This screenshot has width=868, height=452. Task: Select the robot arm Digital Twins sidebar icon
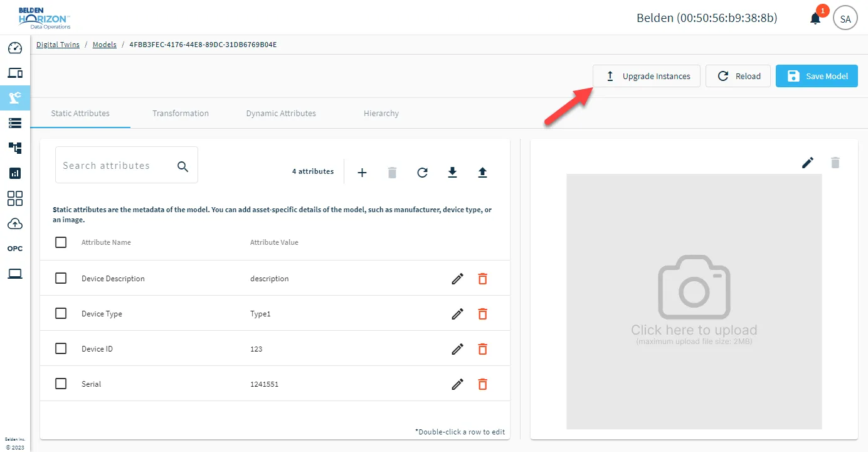click(15, 97)
